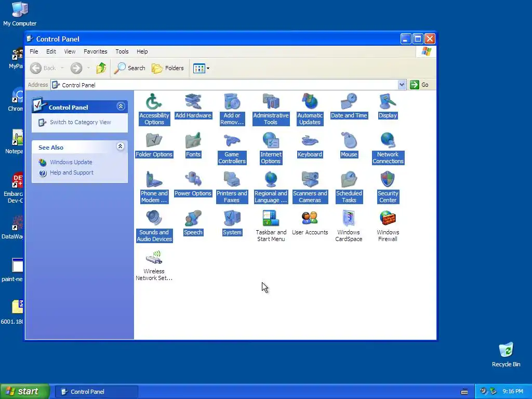Select the Recycle Bin desktop icon
Image resolution: width=532 pixels, height=399 pixels.
pos(506,354)
